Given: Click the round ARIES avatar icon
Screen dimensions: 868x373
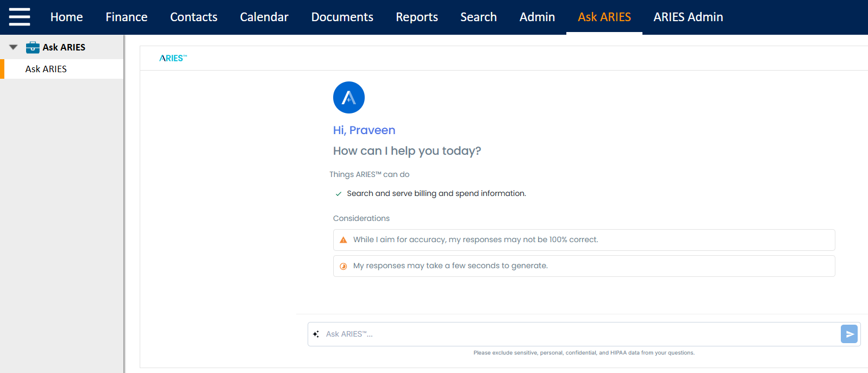Looking at the screenshot, I should (349, 98).
